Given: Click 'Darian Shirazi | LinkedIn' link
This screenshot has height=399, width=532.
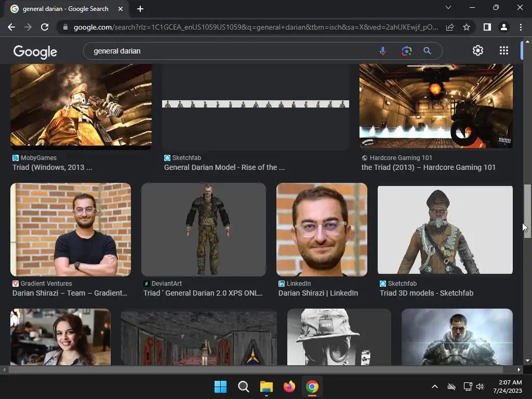Looking at the screenshot, I should (318, 293).
